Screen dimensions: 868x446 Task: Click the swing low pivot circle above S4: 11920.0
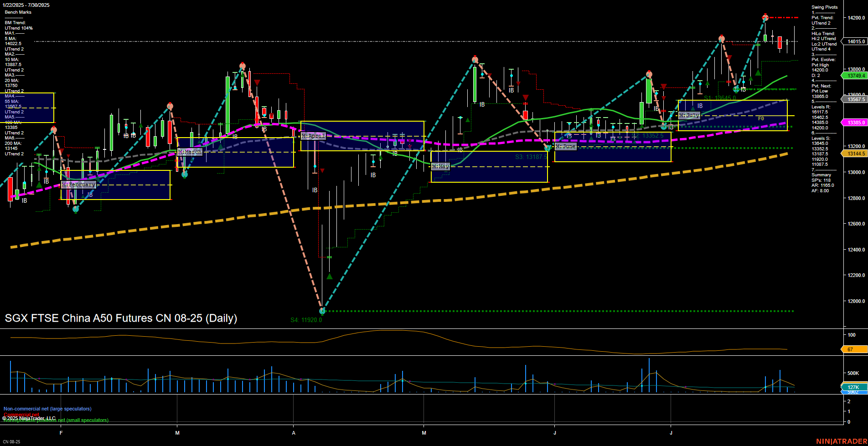322,311
